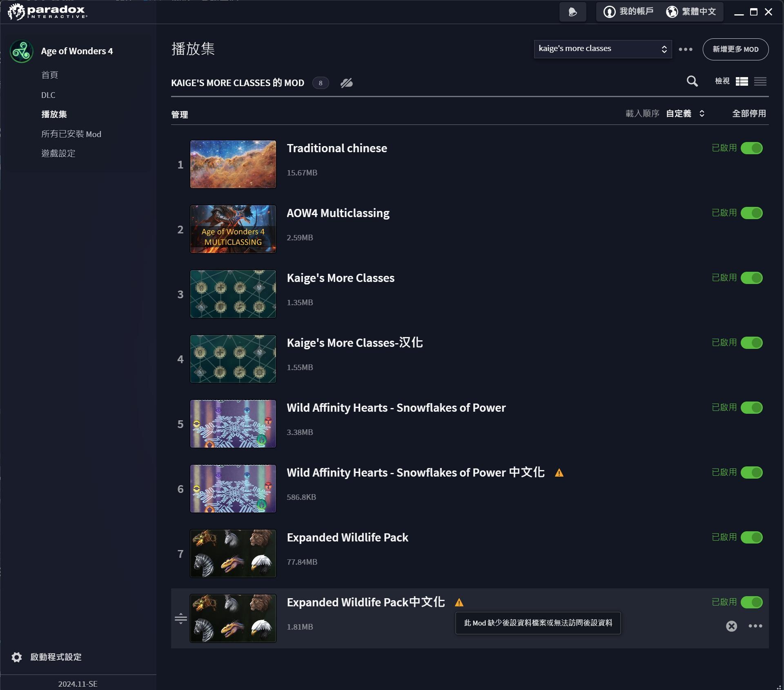The height and width of the screenshot is (690, 784).
Task: Open Kaige's More Classes mod title
Action: pos(341,278)
